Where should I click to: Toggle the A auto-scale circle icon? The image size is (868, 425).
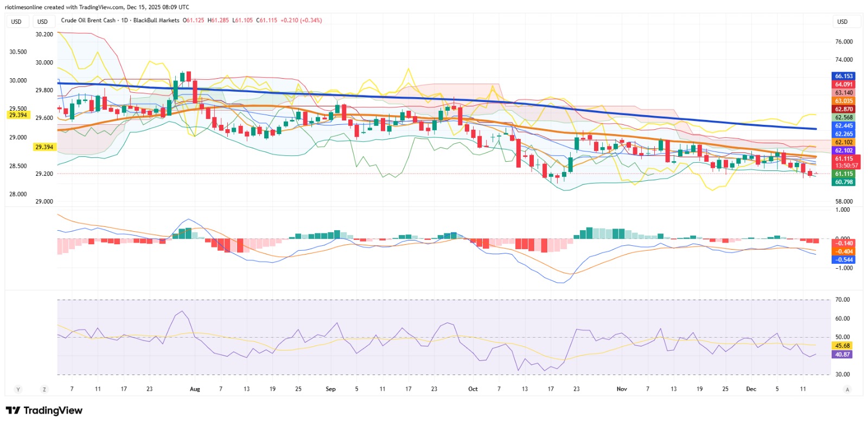[x=847, y=389]
